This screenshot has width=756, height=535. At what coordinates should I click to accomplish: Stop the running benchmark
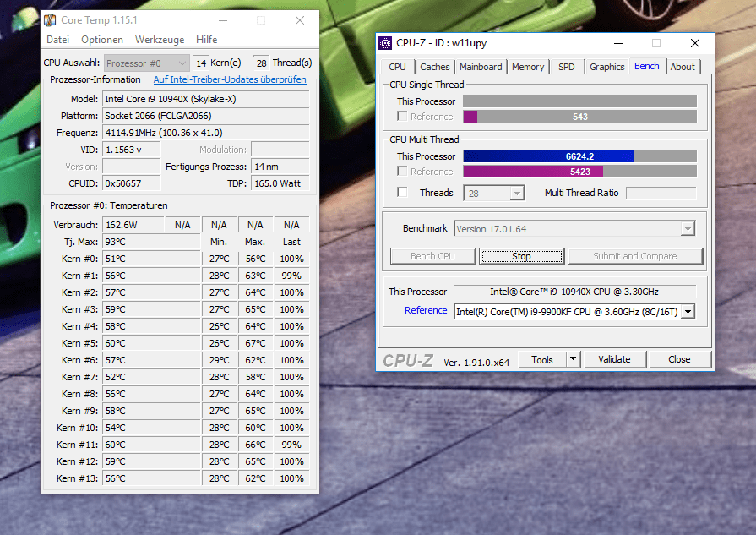[522, 256]
